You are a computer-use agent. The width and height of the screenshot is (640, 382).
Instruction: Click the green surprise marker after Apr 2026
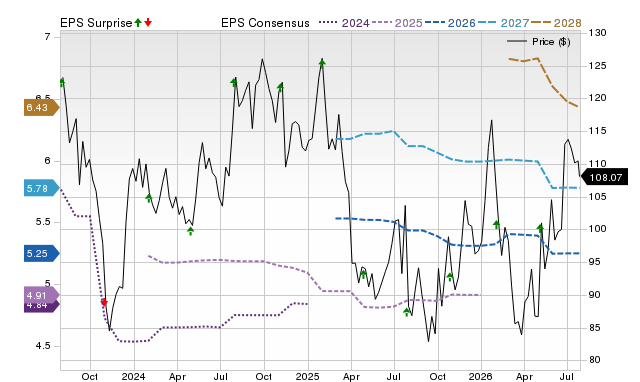(x=540, y=228)
